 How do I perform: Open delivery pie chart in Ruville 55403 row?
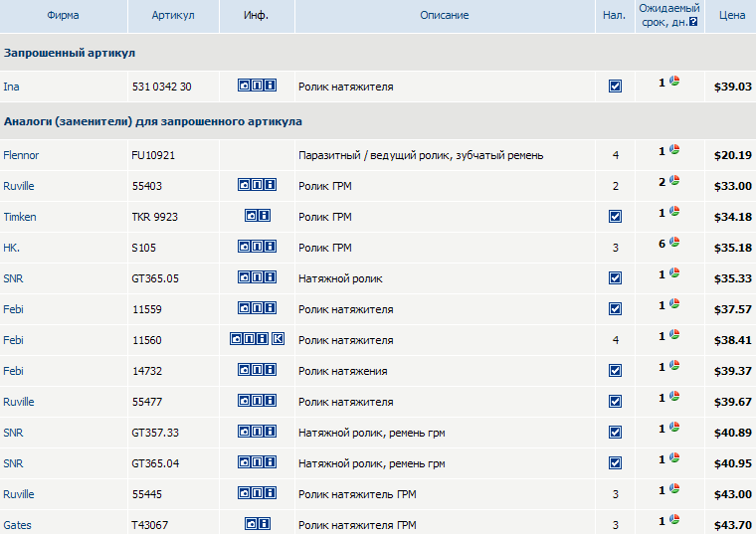point(674,181)
